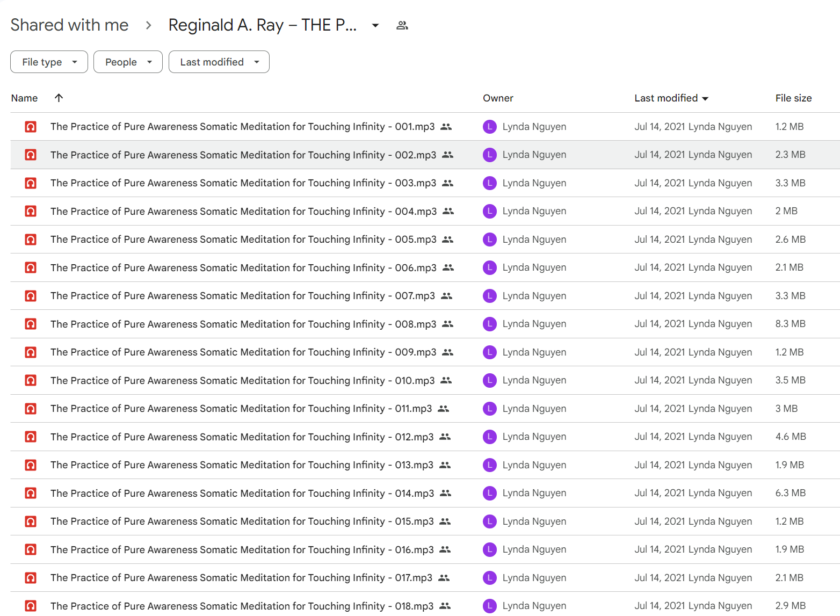Select the file ending in 013.mp3
This screenshot has width=840, height=616.
pos(425,465)
